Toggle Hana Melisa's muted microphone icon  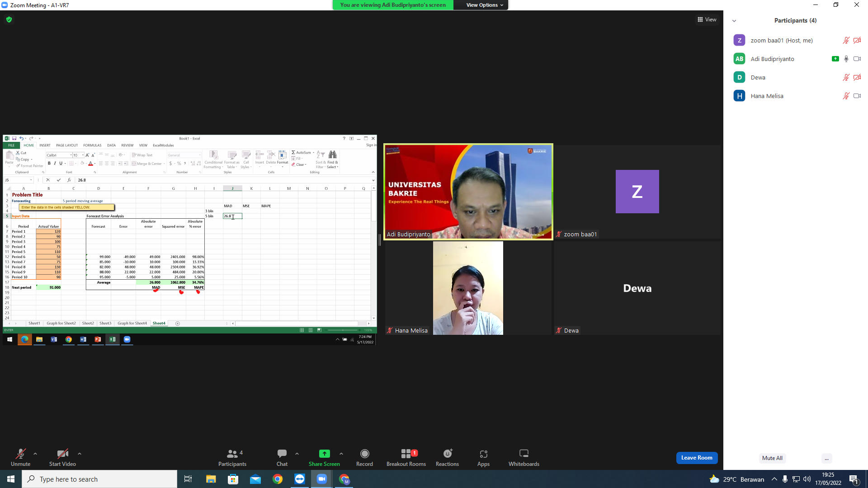point(846,96)
